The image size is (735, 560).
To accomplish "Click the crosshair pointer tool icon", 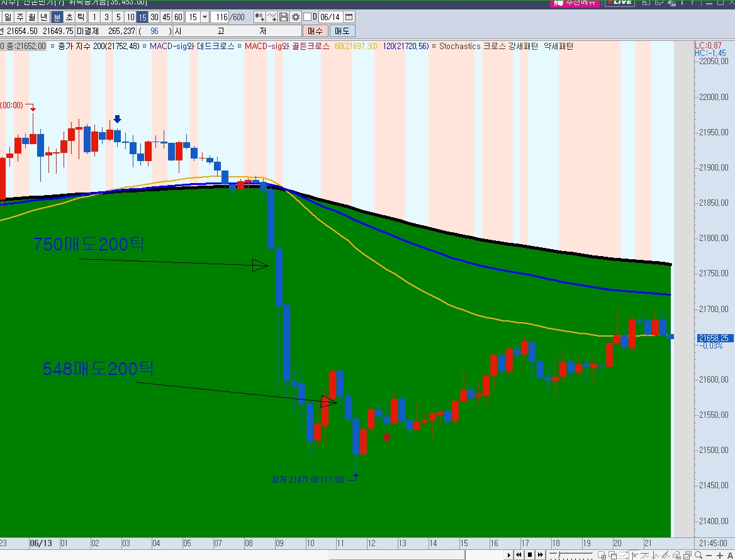I will (x=635, y=556).
